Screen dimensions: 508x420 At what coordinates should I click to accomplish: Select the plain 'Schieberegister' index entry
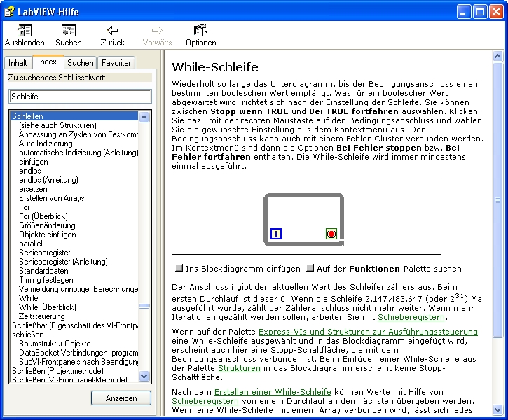click(x=45, y=253)
